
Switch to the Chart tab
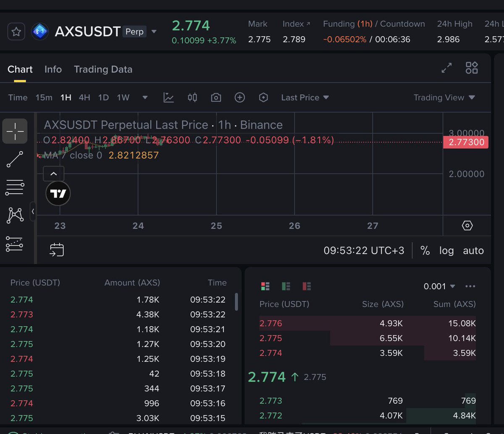20,69
